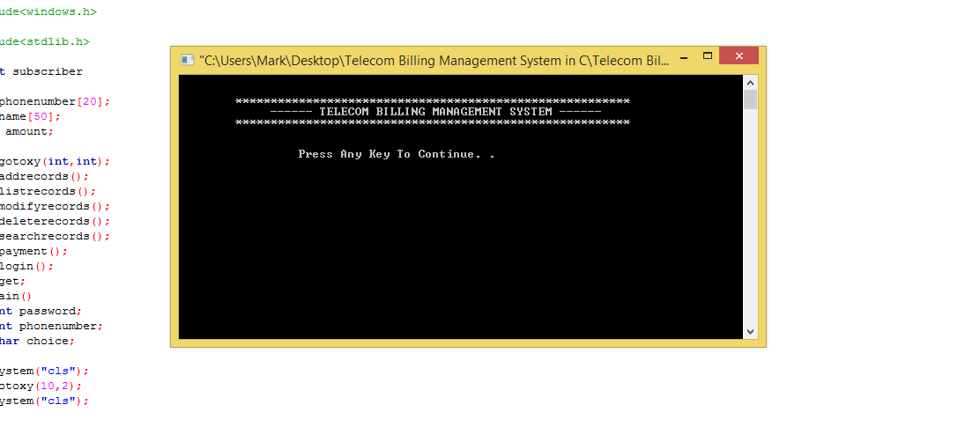The width and height of the screenshot is (980, 427).
Task: Click the '<stdlib.h>' include line
Action: click(44, 42)
